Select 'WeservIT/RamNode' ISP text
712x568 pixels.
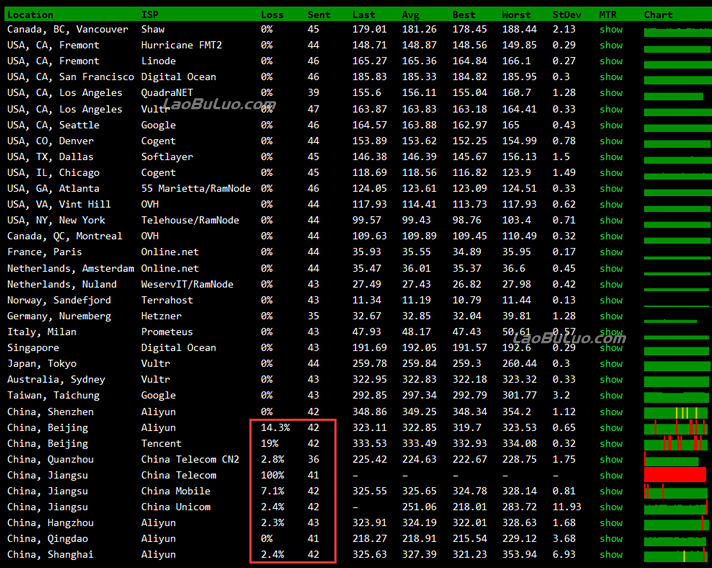coord(187,285)
